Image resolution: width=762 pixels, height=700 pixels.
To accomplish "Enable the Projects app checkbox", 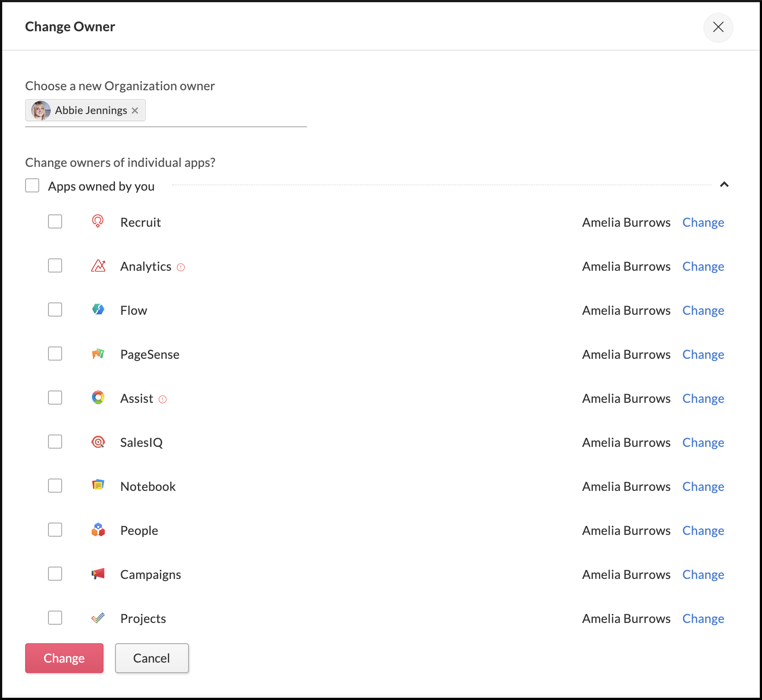I will [55, 618].
